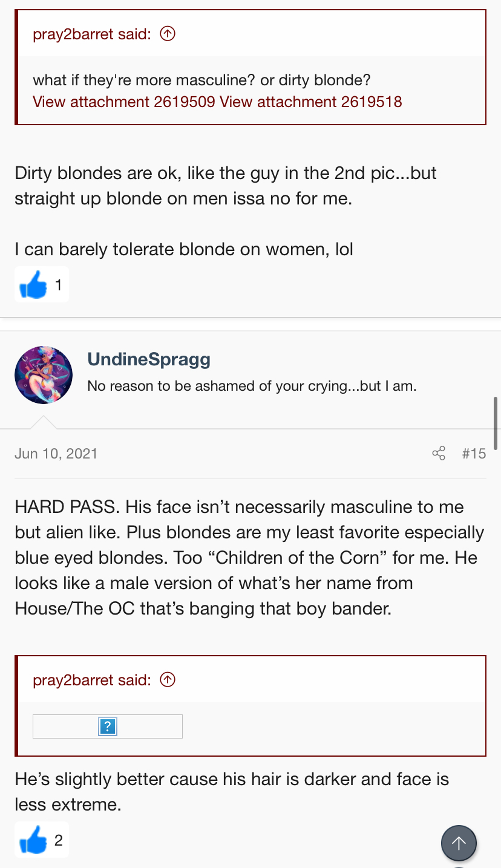Screen dimensions: 501x868
Task: Open UndineSpragg's avatar picture
Action: 44,375
